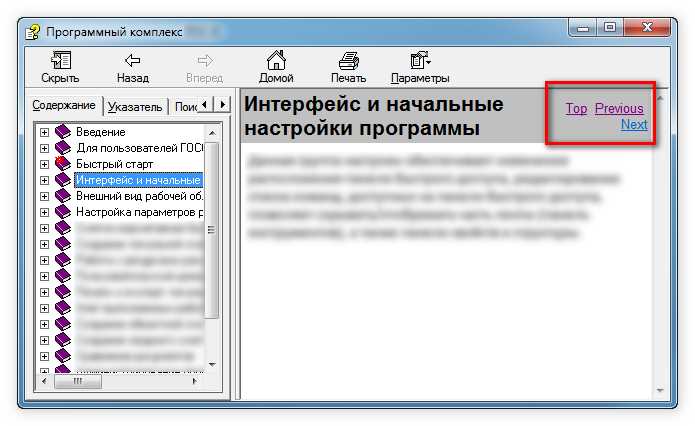Follow the Top link

pos(576,109)
